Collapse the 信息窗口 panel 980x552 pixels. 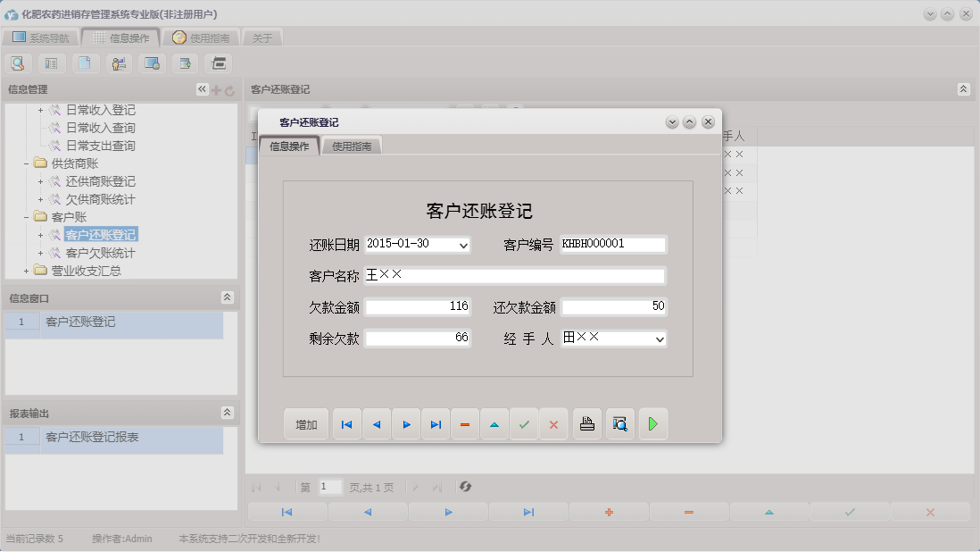click(x=229, y=297)
